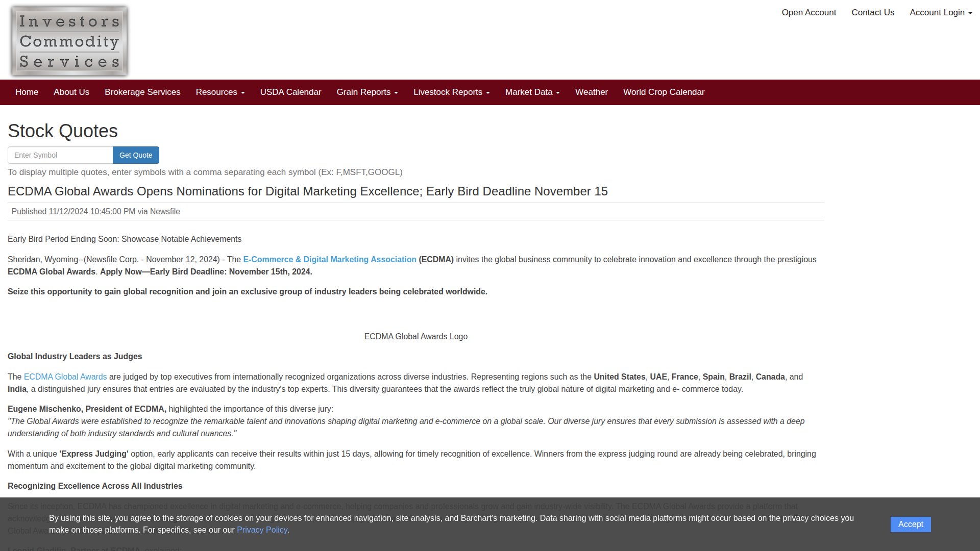Click the Open Account link

(808, 12)
